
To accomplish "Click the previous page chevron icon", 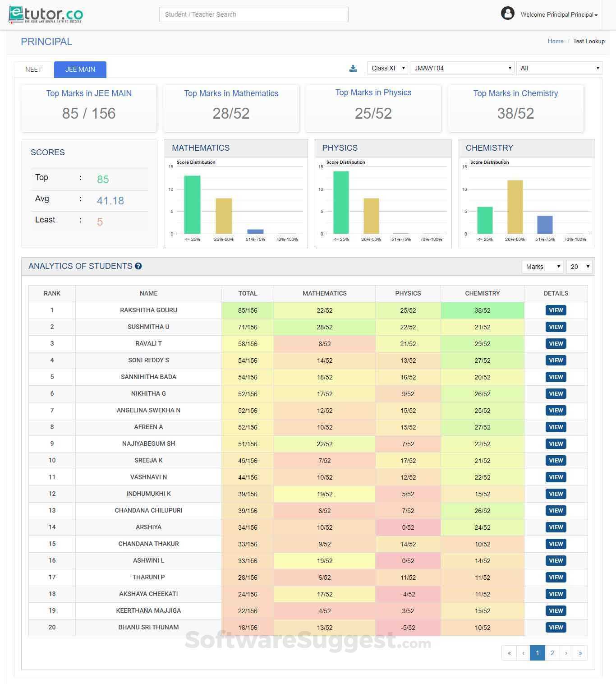I will (x=523, y=653).
